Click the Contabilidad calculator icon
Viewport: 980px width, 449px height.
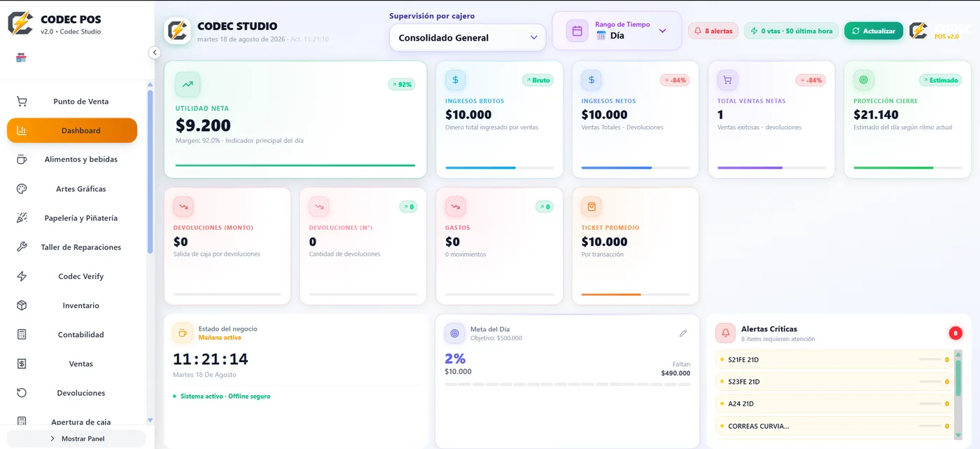click(x=22, y=335)
